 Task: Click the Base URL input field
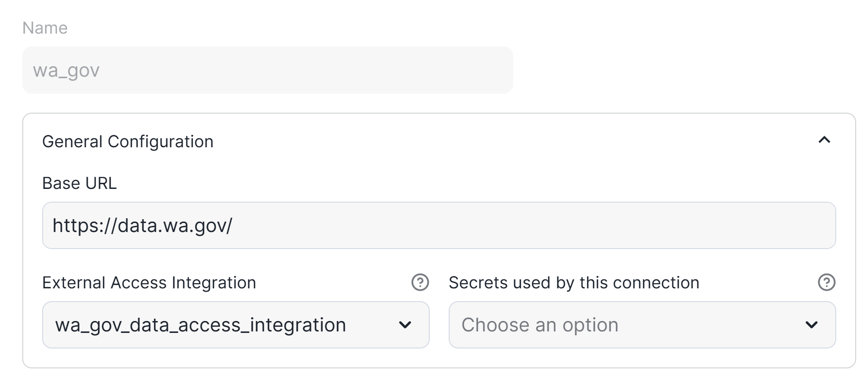click(x=438, y=225)
